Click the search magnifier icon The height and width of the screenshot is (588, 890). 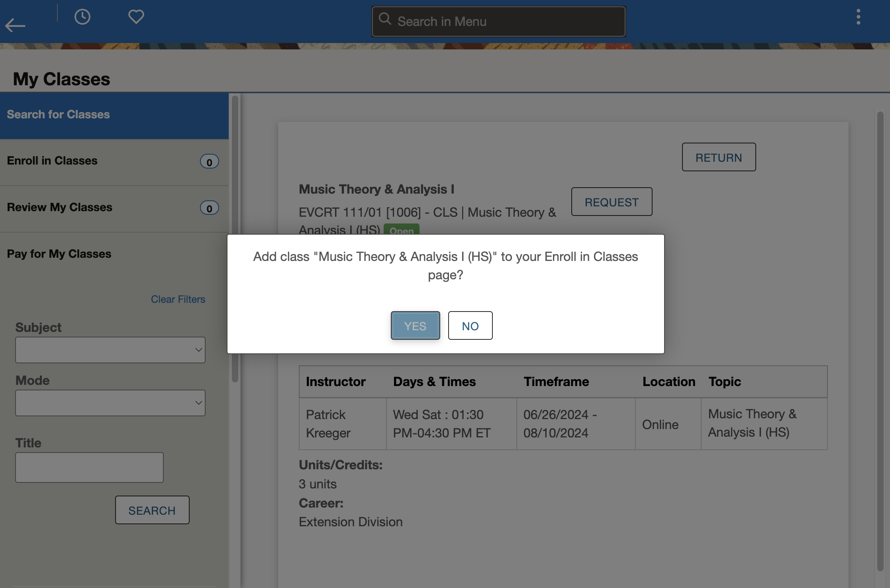[x=385, y=19]
